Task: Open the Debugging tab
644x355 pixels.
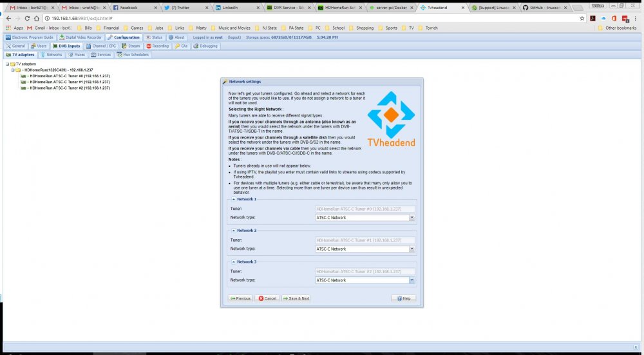Action: (205, 46)
